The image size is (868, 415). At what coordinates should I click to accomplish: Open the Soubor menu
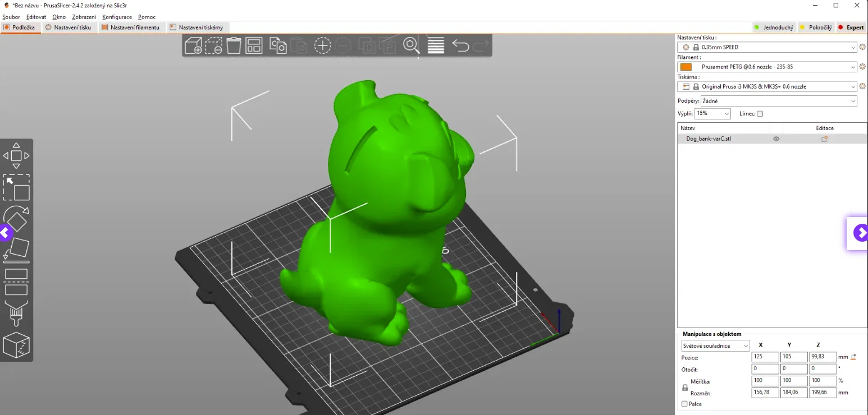[x=11, y=17]
